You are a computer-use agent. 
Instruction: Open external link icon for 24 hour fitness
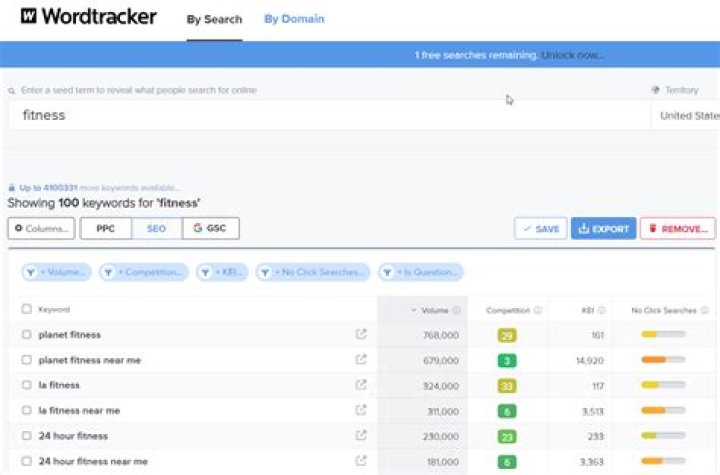coord(361,435)
